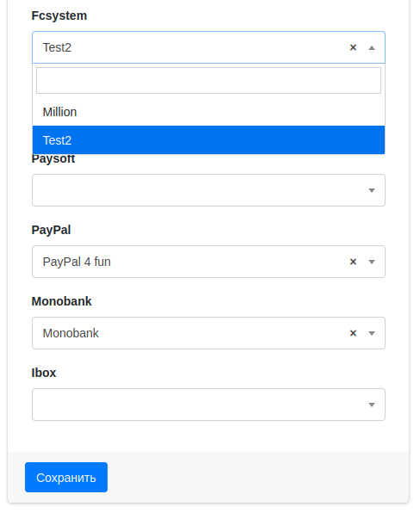Expand the Monobank dropdown arrow

pyautogui.click(x=372, y=333)
